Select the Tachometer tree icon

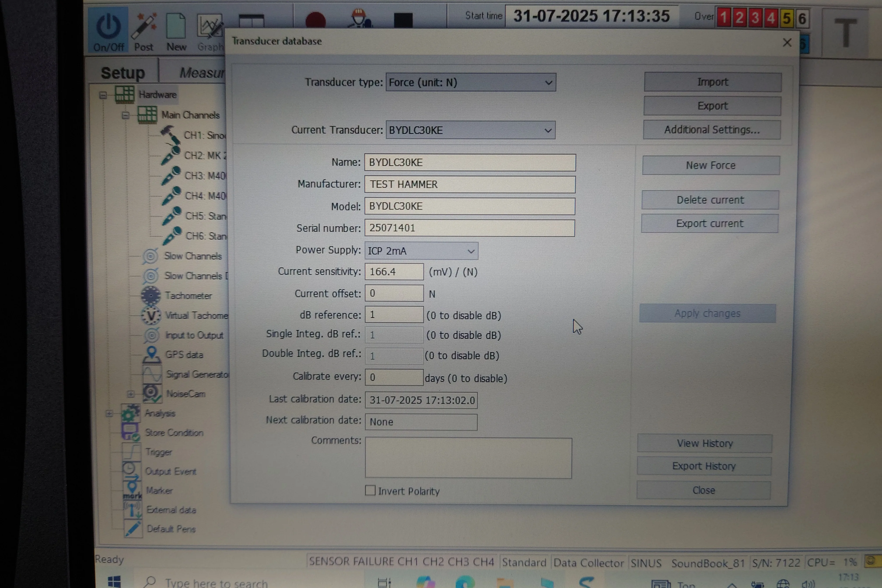(x=151, y=296)
